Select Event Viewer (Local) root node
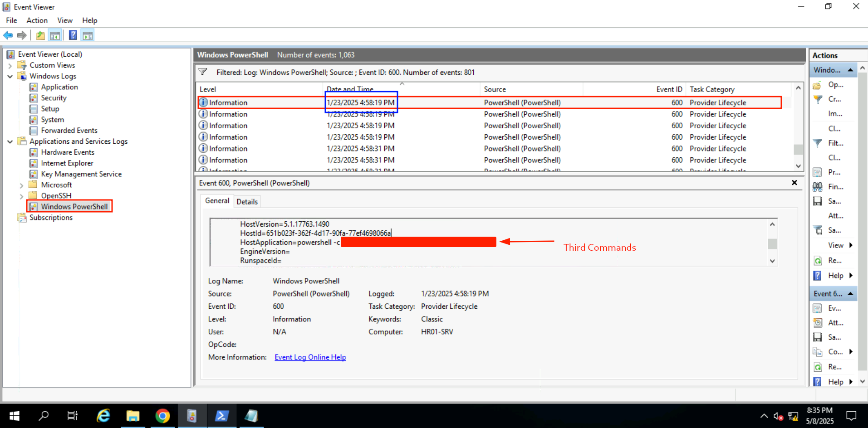Screen dimensions: 868x428 [x=50, y=54]
